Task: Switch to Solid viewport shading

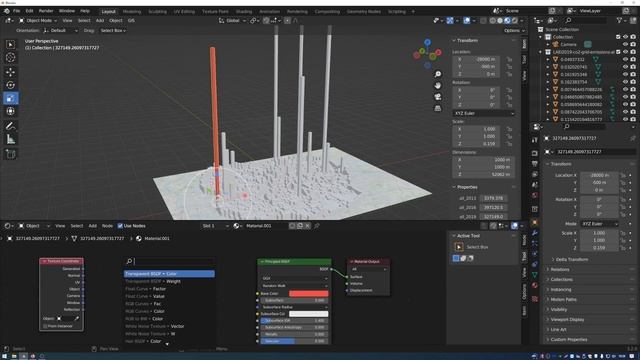Action: [x=500, y=20]
